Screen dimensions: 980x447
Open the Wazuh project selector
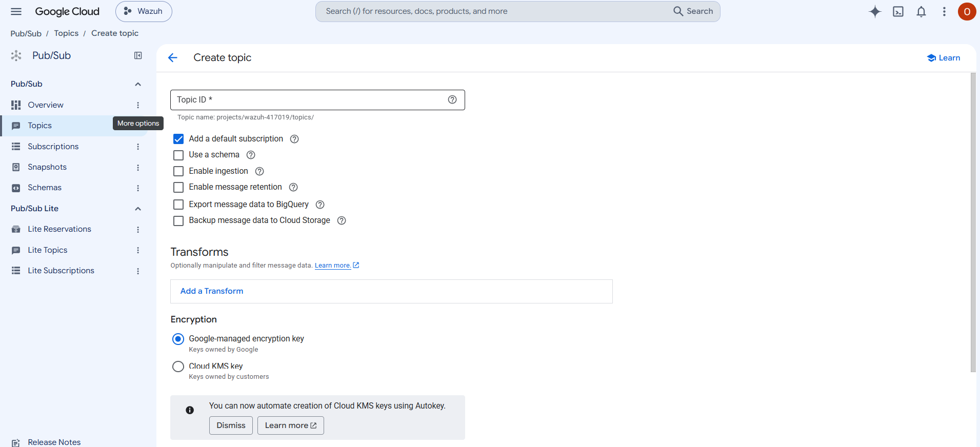[144, 11]
